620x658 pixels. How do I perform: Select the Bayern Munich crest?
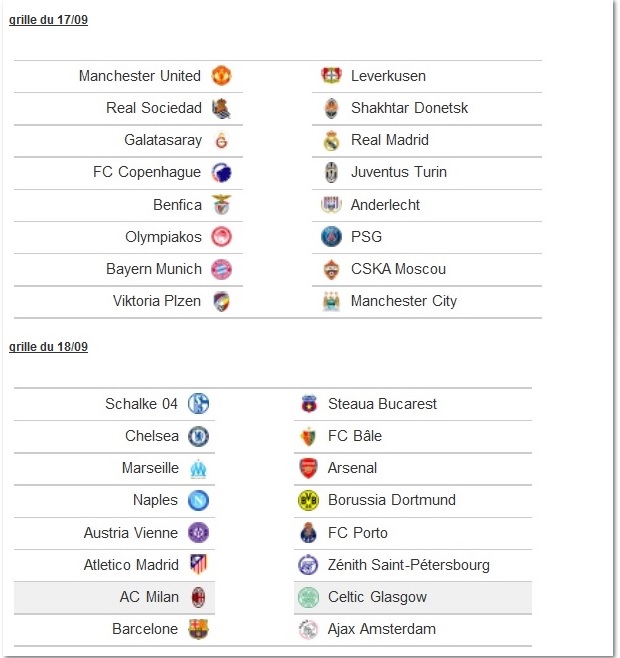221,269
